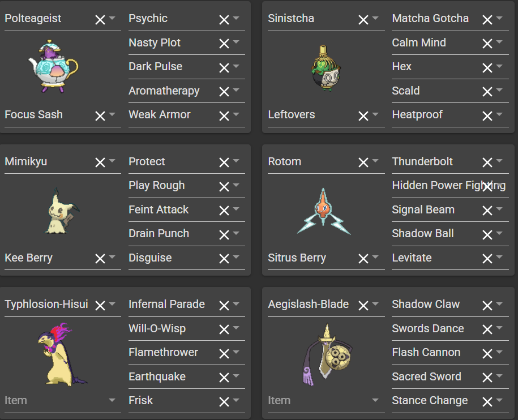Select the Aegislash-Blade sprite
The width and height of the screenshot is (518, 420).
pyautogui.click(x=327, y=354)
